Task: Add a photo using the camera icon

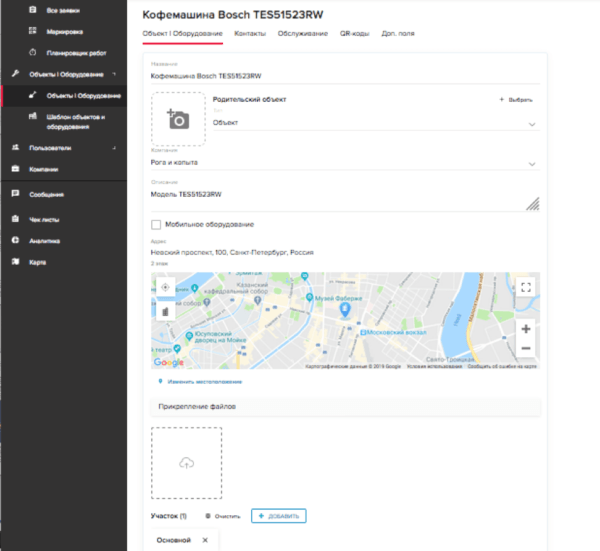Action: click(178, 119)
